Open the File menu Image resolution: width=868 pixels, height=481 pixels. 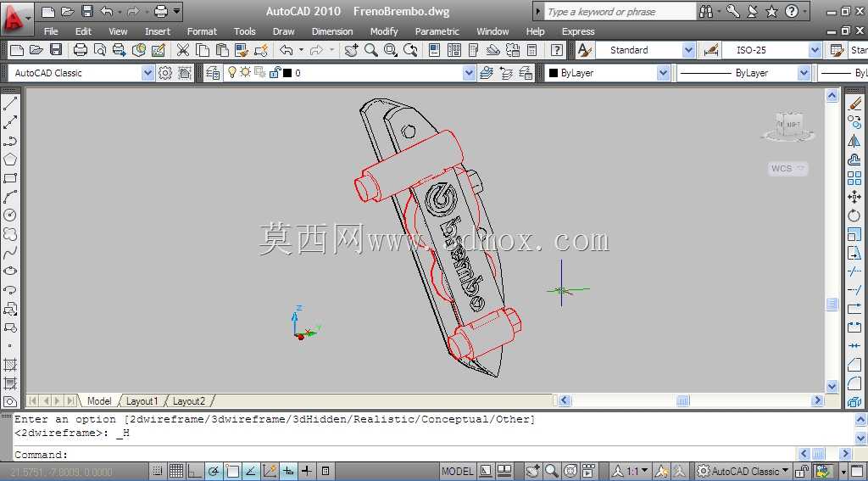click(x=51, y=31)
